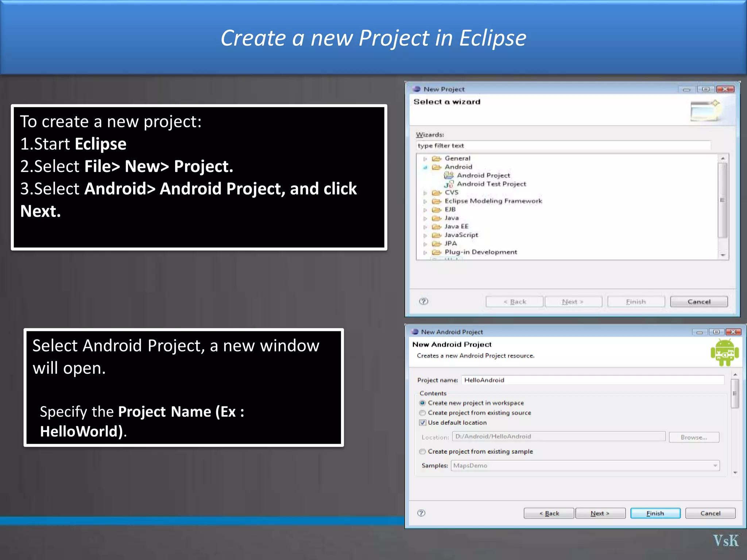747x560 pixels.
Task: Click the Eclipse icon in New Android Project title bar
Action: pos(415,332)
